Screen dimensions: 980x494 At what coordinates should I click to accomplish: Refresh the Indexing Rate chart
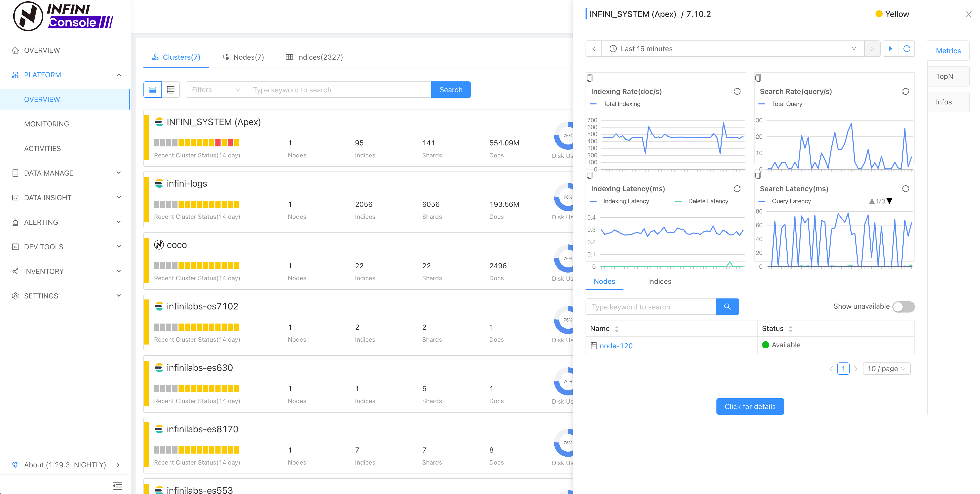point(737,91)
